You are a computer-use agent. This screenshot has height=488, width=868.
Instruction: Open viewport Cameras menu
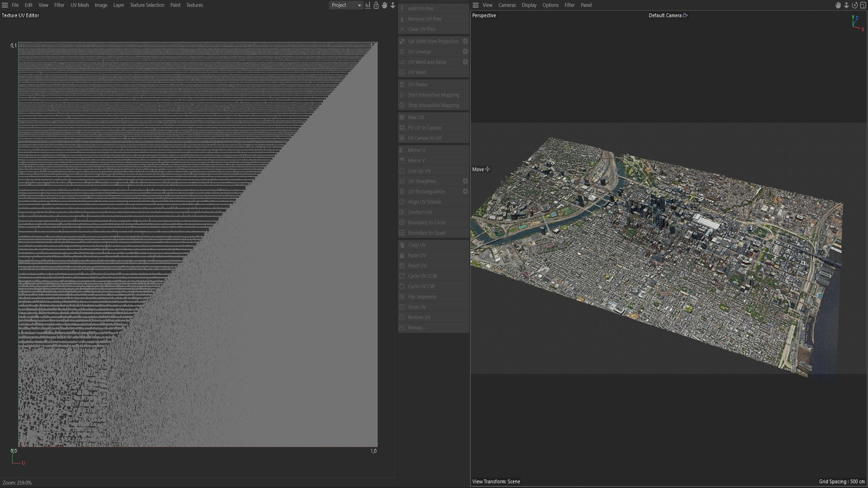click(507, 5)
